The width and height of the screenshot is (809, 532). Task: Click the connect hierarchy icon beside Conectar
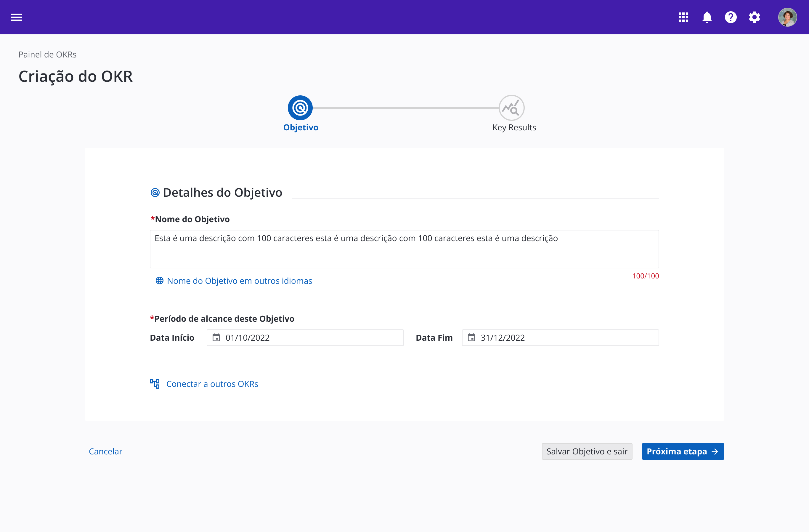point(155,384)
